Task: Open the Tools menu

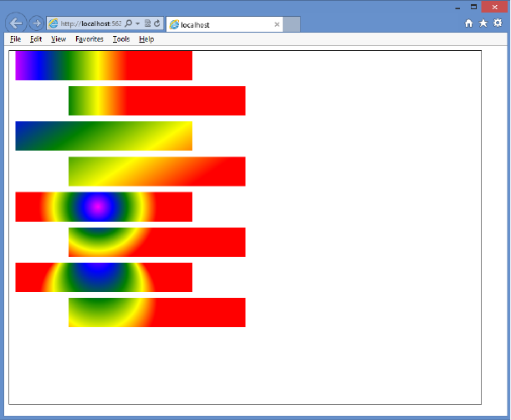Action: pos(121,39)
